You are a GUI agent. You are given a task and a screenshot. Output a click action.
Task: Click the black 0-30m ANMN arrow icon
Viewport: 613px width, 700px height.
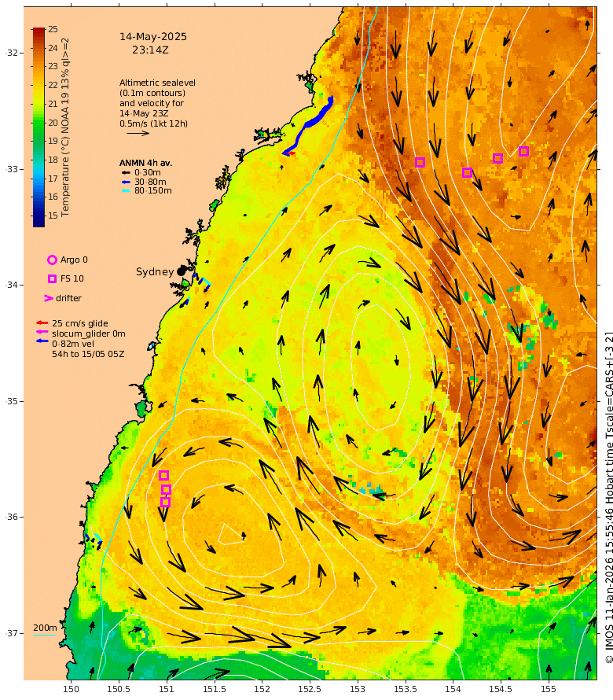(126, 172)
